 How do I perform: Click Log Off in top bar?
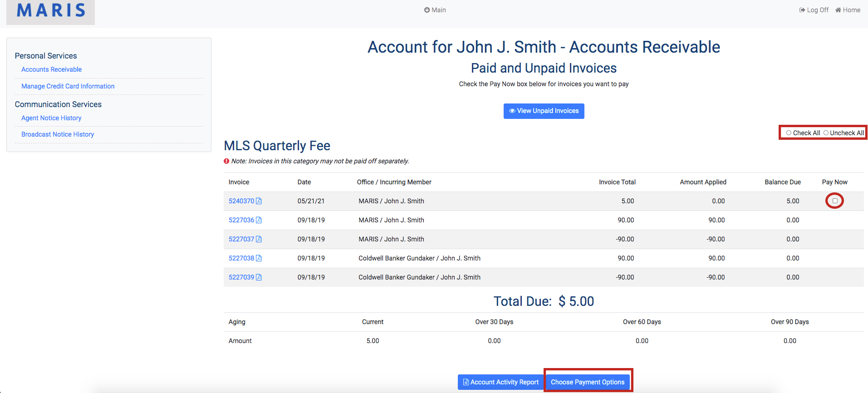[x=814, y=10]
